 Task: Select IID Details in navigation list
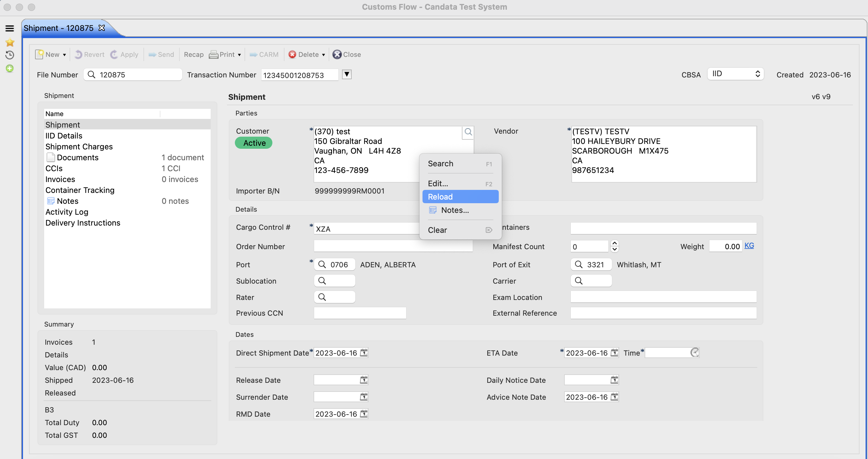tap(127, 136)
